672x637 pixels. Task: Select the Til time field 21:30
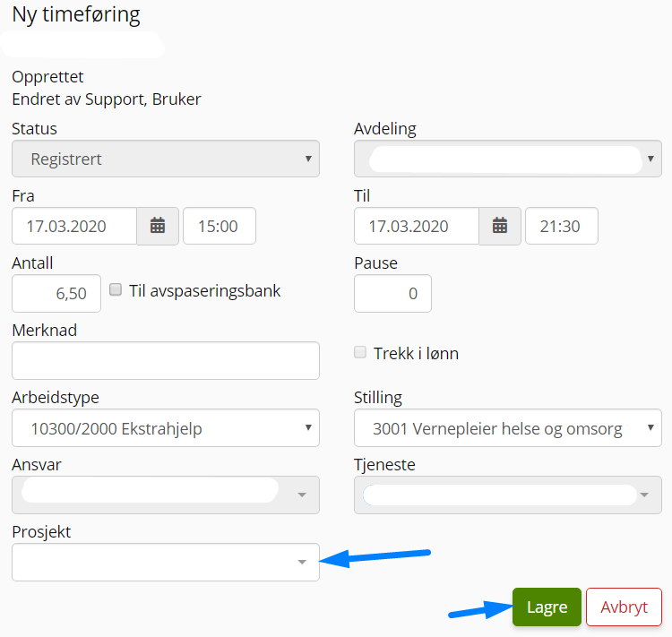(562, 226)
